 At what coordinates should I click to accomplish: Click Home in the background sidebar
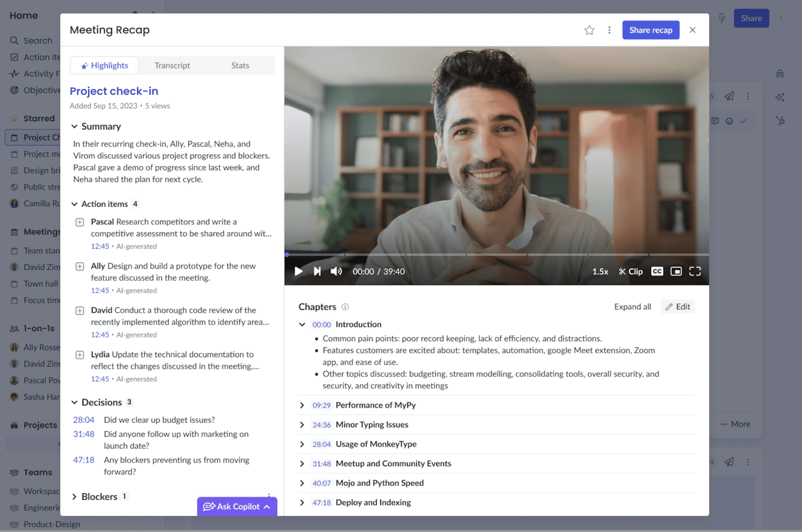pyautogui.click(x=23, y=16)
